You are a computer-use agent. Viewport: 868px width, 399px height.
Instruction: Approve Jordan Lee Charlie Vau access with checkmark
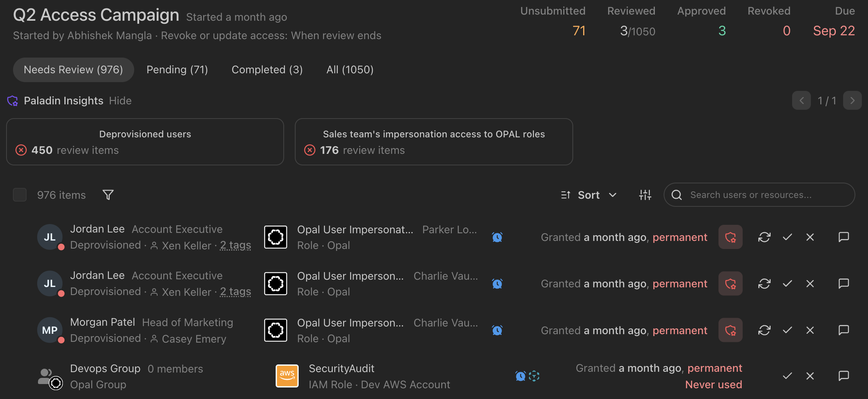pyautogui.click(x=787, y=284)
